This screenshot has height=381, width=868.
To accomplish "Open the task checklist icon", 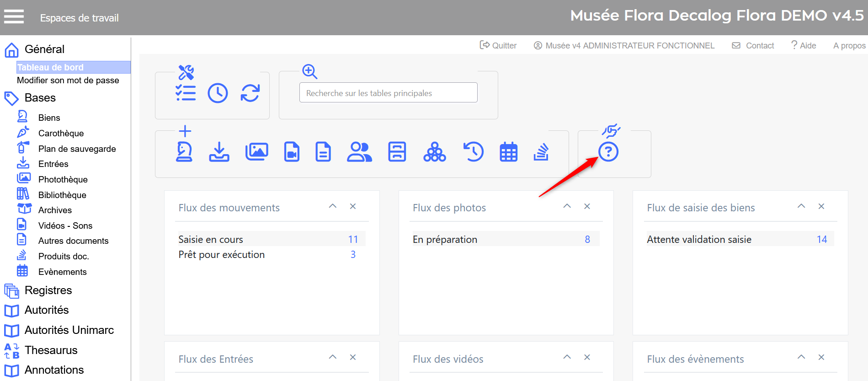I will coord(186,93).
